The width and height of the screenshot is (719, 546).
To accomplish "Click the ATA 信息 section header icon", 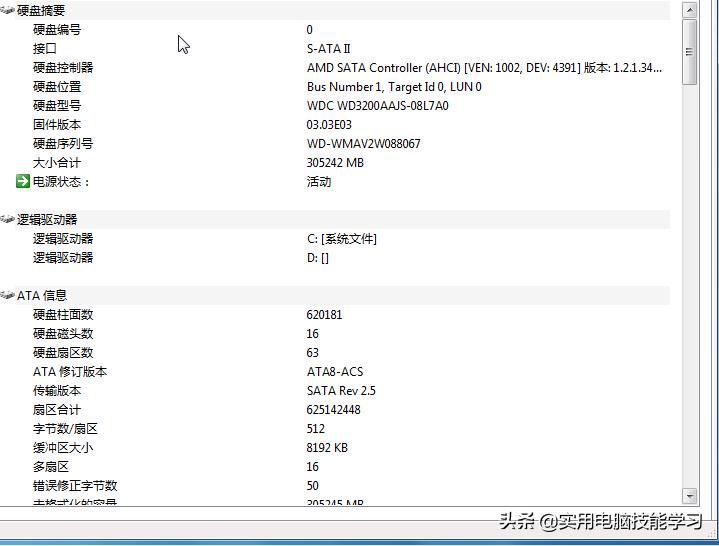I will point(7,295).
